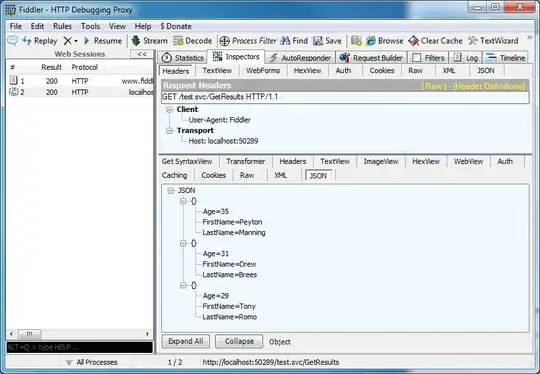The height and width of the screenshot is (374, 540).
Task: Select the FirstName=Peyton node
Action: [232, 222]
